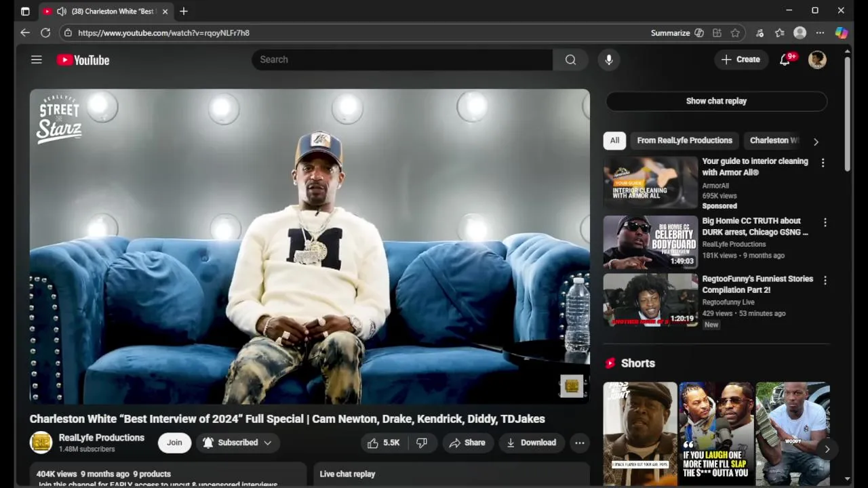
Task: Go to the YouTube home logo
Action: (x=83, y=60)
